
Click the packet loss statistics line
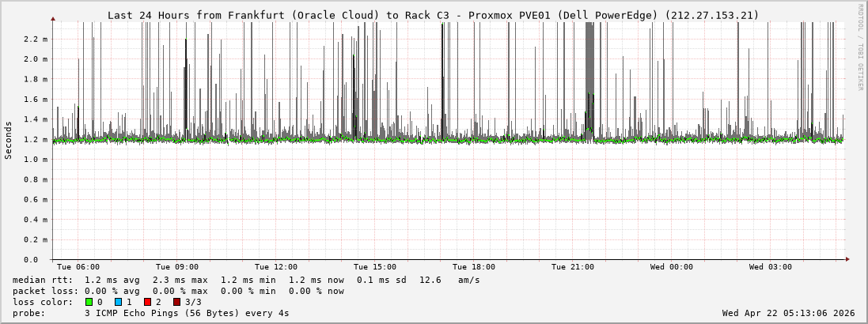click(178, 291)
